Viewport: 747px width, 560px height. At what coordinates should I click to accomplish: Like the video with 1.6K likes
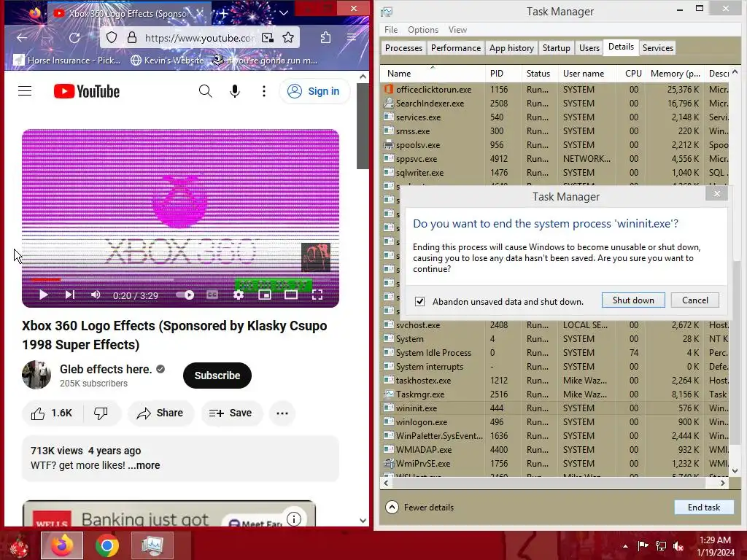pos(52,413)
